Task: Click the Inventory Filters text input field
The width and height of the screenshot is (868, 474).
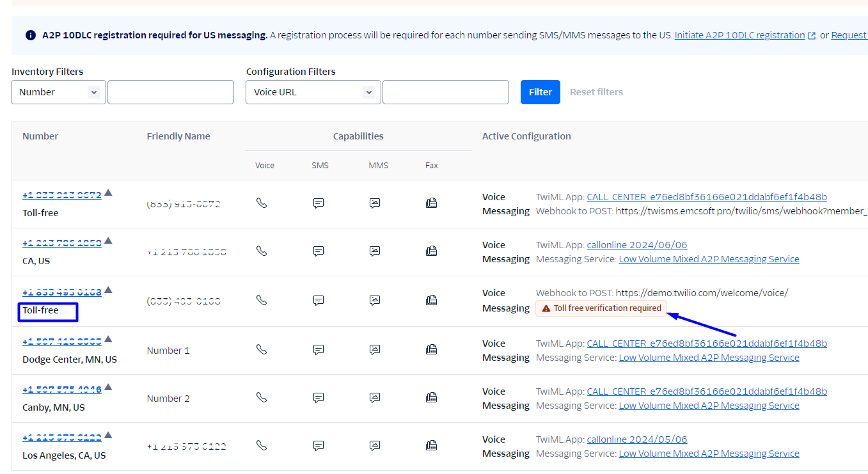Action: pyautogui.click(x=171, y=92)
